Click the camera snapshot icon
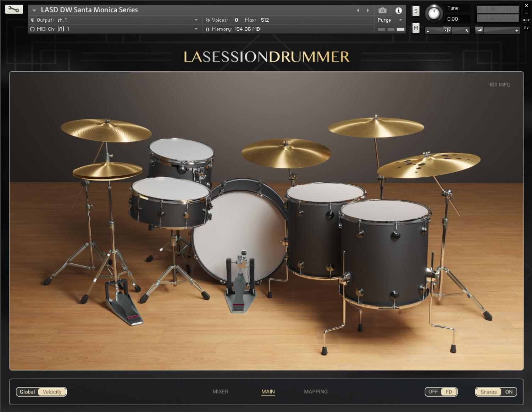 coord(382,10)
